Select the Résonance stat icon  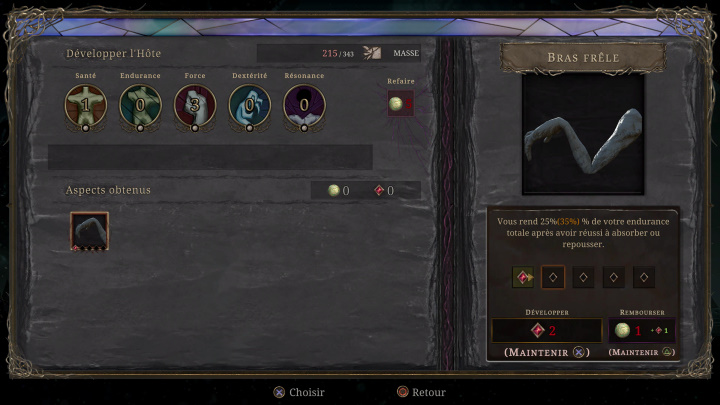point(304,106)
